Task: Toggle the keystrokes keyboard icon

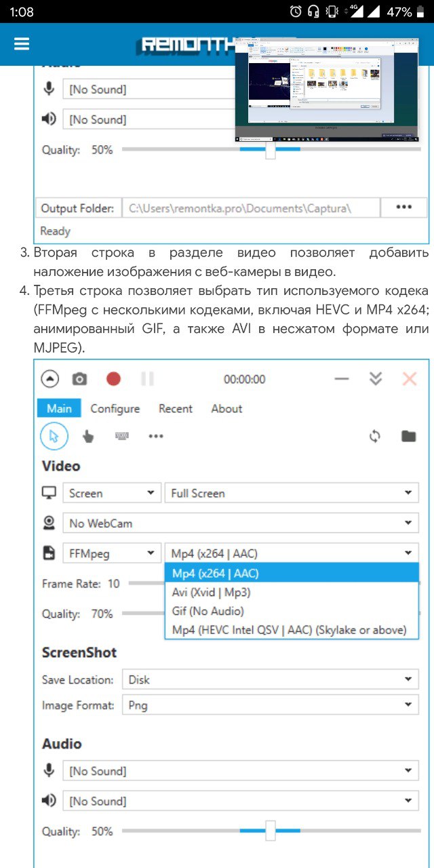Action: [122, 436]
